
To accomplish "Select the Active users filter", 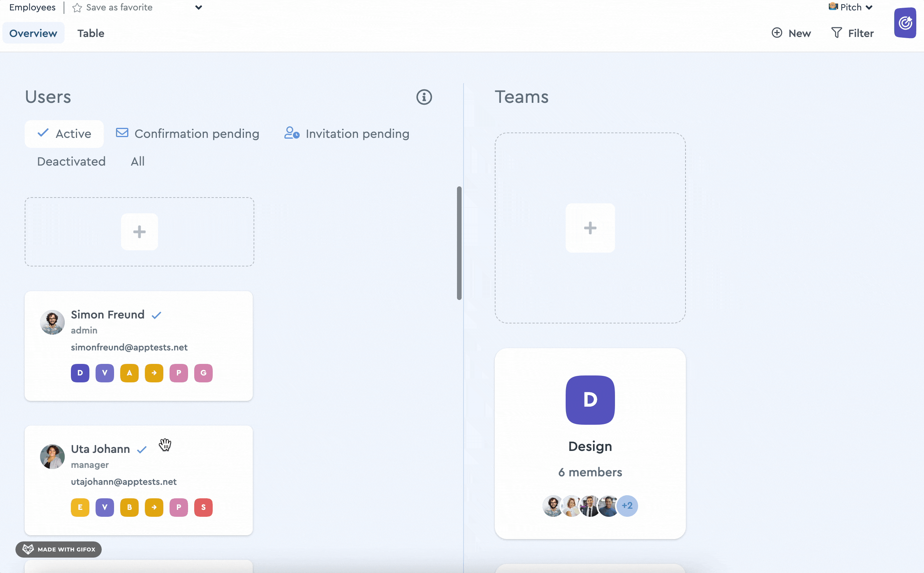I will 64,134.
